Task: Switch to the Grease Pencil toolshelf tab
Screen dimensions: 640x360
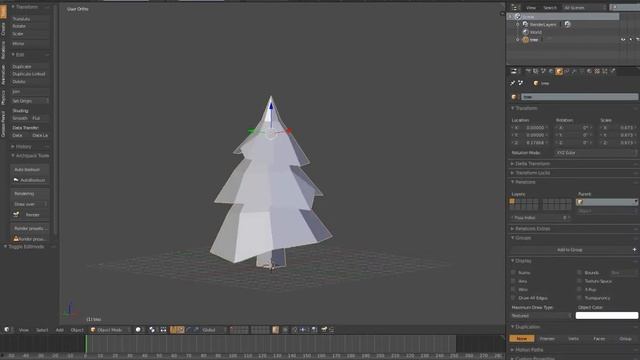Action: pyautogui.click(x=3, y=124)
